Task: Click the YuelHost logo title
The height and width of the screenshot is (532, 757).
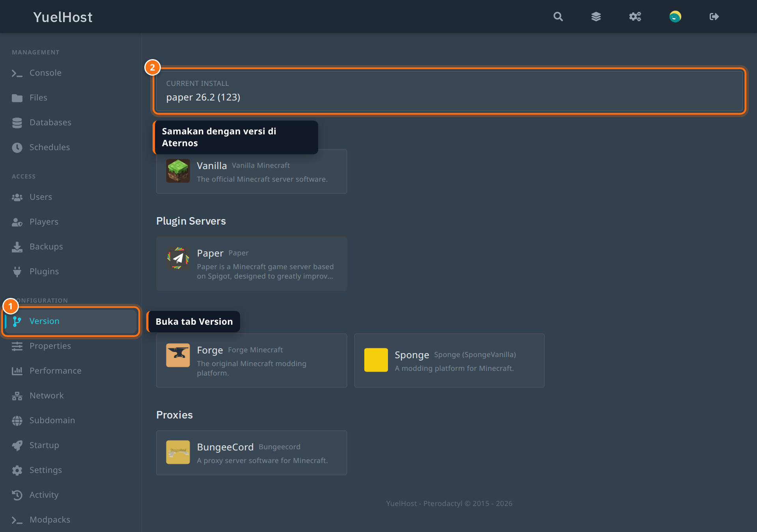Action: pos(63,17)
